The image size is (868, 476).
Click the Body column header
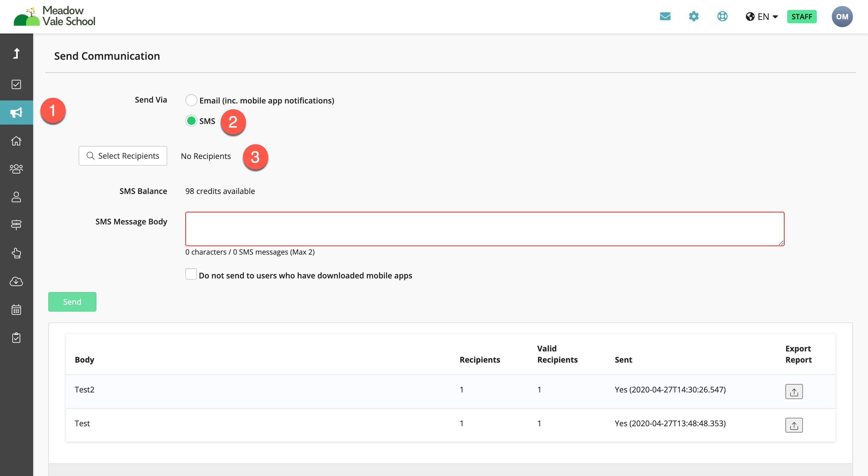tap(84, 360)
